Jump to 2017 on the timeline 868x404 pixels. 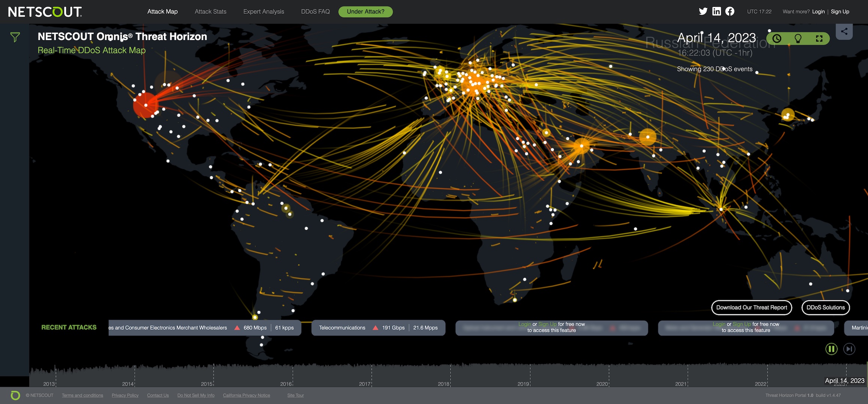click(365, 384)
